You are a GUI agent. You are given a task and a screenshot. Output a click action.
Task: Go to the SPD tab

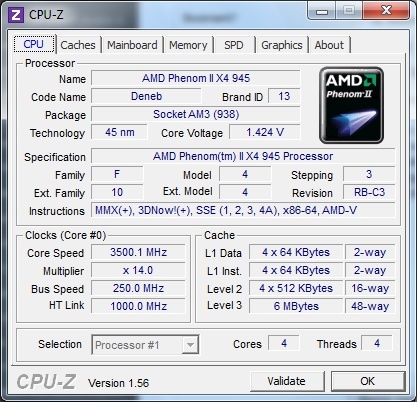pyautogui.click(x=234, y=45)
